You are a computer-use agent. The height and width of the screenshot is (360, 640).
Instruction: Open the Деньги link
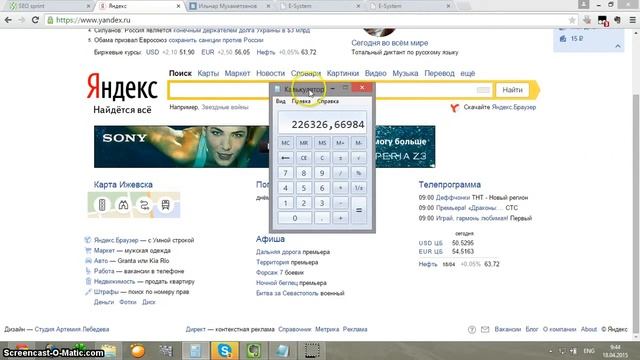coord(104,302)
